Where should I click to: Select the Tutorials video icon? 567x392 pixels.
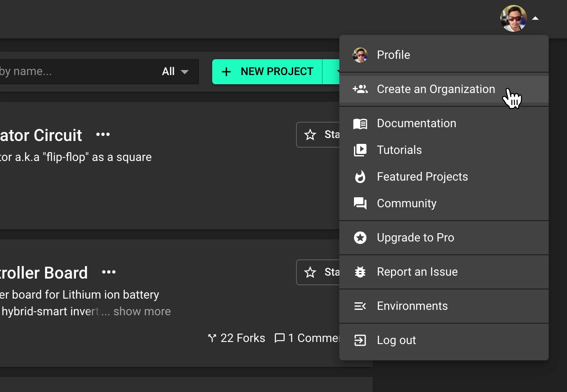(x=360, y=150)
